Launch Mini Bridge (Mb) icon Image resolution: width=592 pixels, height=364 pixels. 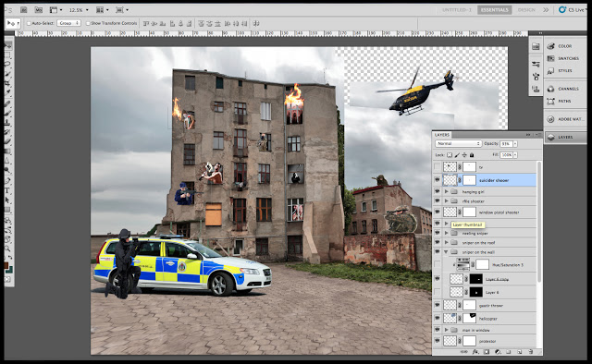38,10
